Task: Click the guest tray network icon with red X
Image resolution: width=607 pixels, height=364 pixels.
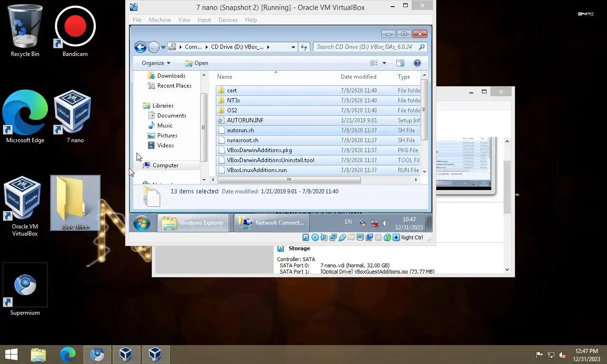Action: pyautogui.click(x=375, y=223)
